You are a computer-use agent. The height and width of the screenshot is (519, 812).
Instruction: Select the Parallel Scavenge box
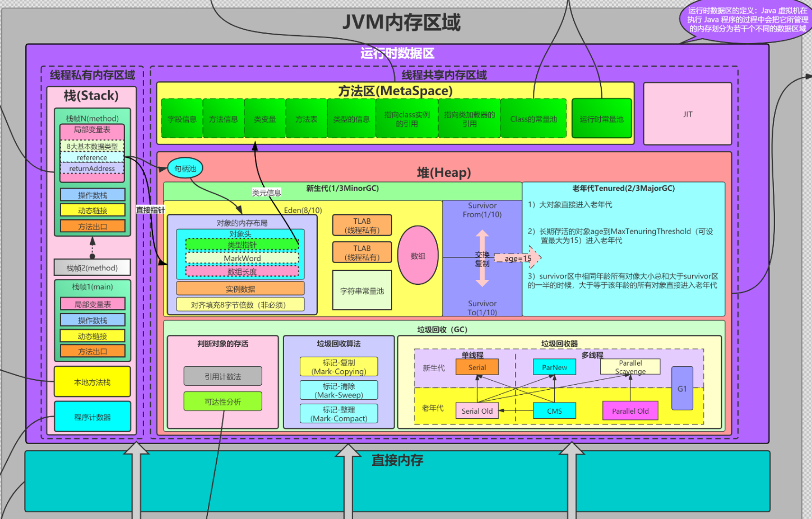pos(630,367)
